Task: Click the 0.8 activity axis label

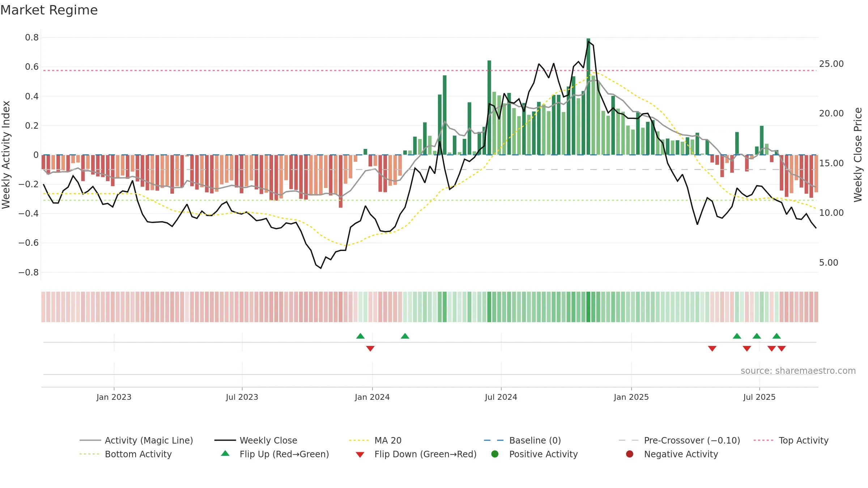Action: click(x=32, y=38)
